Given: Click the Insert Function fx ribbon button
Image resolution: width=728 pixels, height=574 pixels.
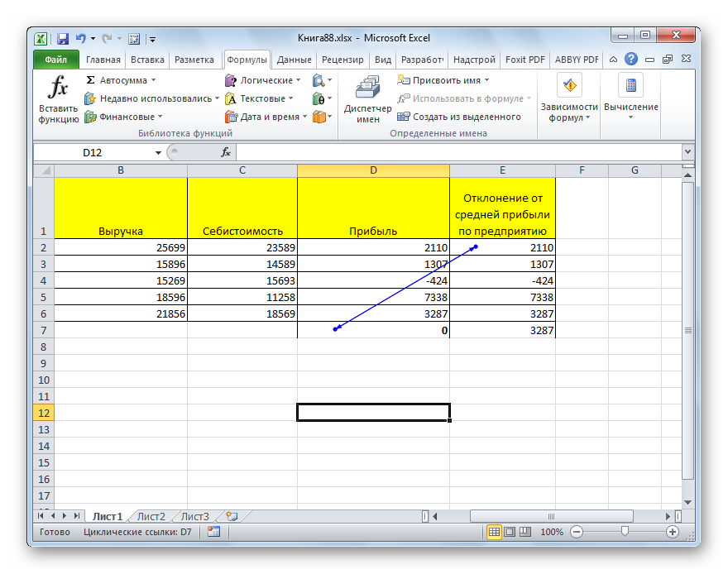Looking at the screenshot, I should pyautogui.click(x=58, y=98).
